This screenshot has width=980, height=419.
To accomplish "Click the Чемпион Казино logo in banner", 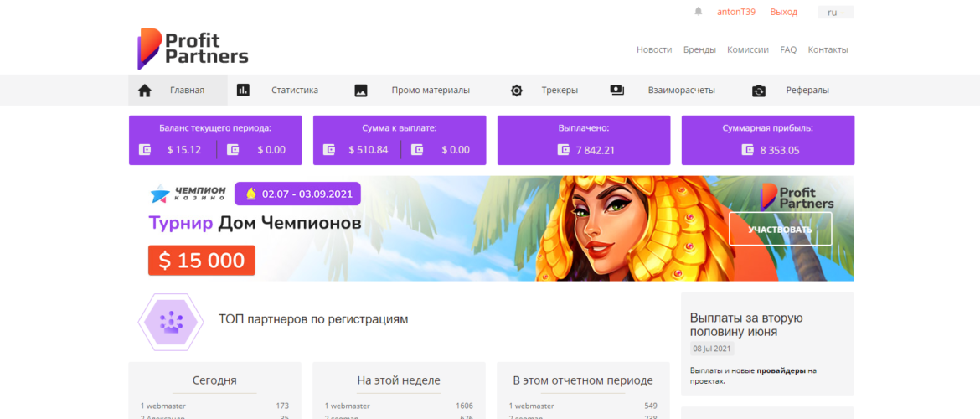I will 188,194.
